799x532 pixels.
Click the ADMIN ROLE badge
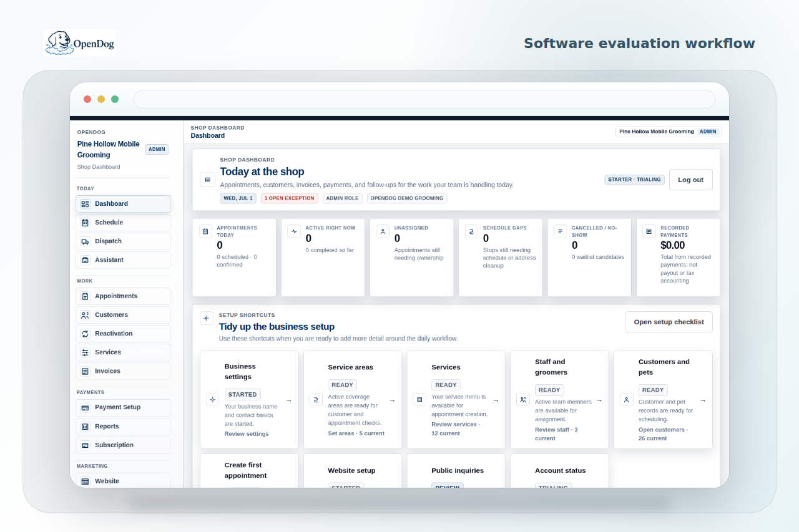[x=342, y=198]
